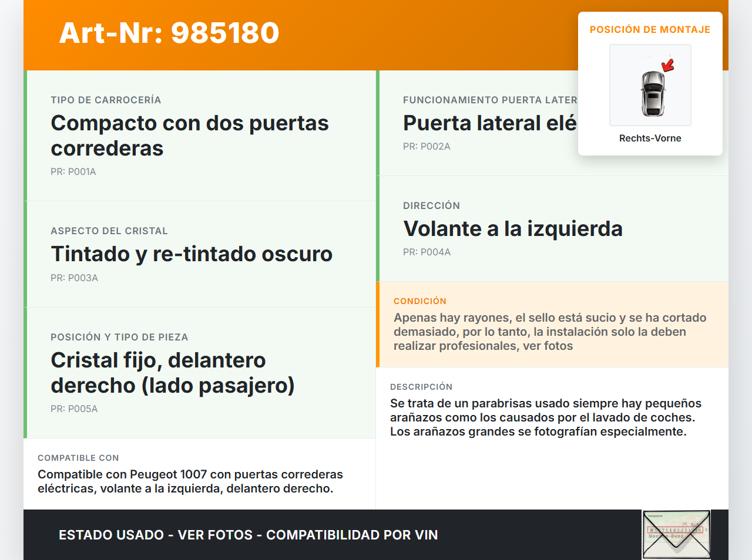Click the POSICIÓN DE MONTAJE title
Image resolution: width=752 pixels, height=560 pixels.
[x=650, y=29]
